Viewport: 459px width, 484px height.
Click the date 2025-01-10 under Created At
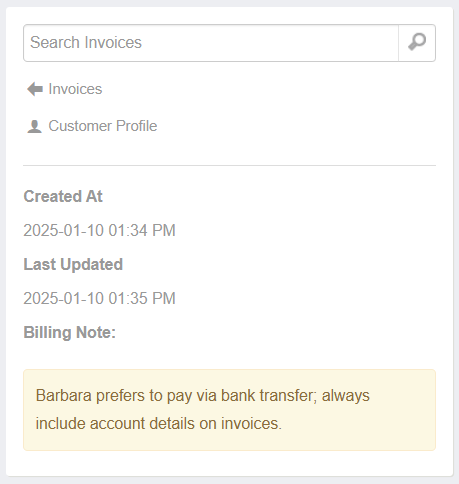tap(63, 231)
